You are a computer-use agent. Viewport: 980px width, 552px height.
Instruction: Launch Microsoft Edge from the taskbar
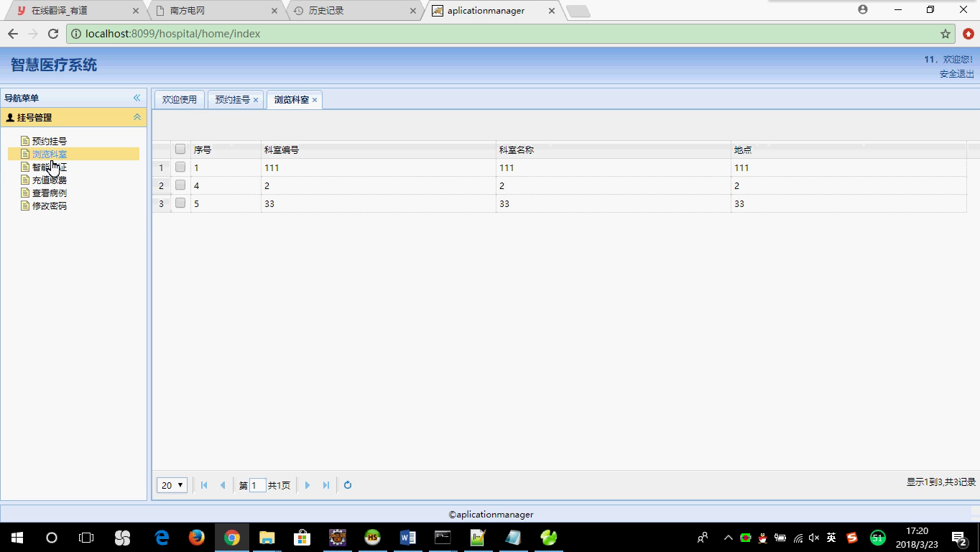(162, 537)
